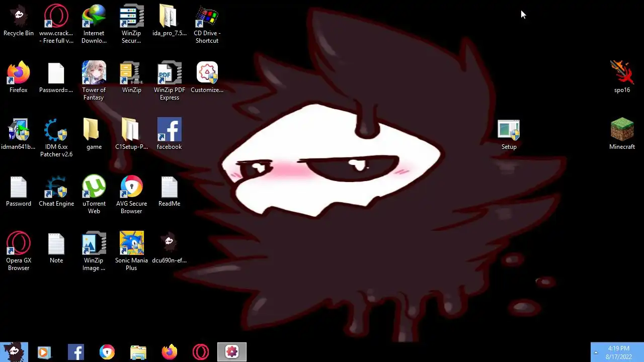The image size is (644, 362).
Task: Open the www.crack... Opera shortcut
Action: [56, 24]
